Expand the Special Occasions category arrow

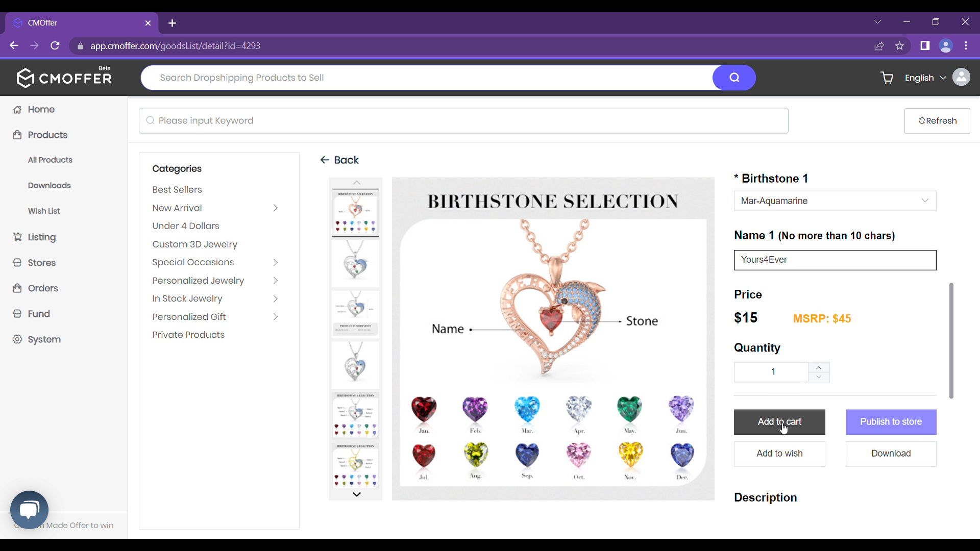pos(276,262)
